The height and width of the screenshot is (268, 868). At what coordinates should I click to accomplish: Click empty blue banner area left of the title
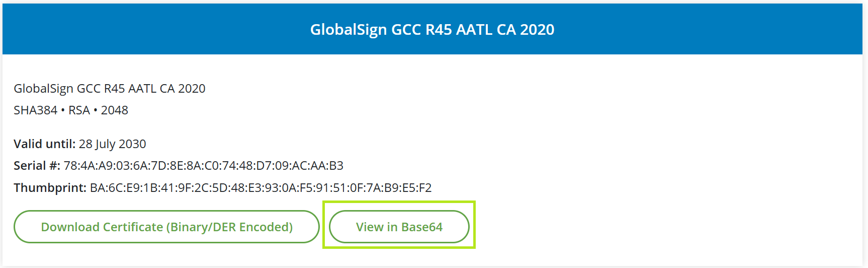(151, 30)
